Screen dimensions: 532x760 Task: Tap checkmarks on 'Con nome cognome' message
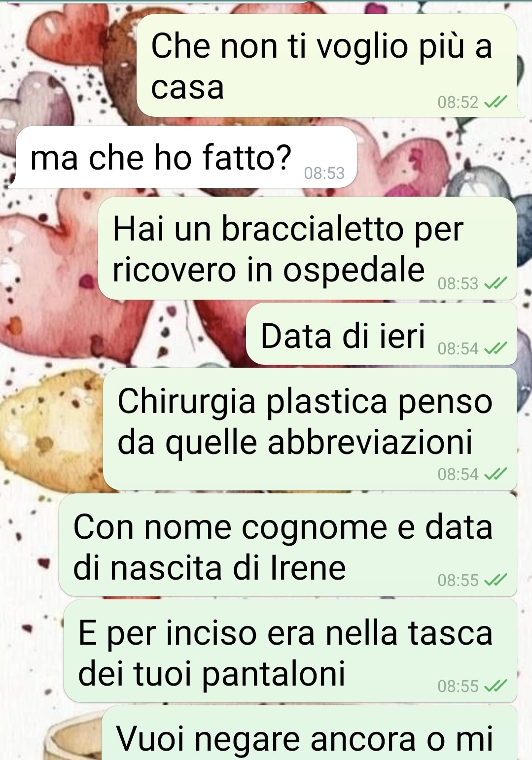pos(496,580)
